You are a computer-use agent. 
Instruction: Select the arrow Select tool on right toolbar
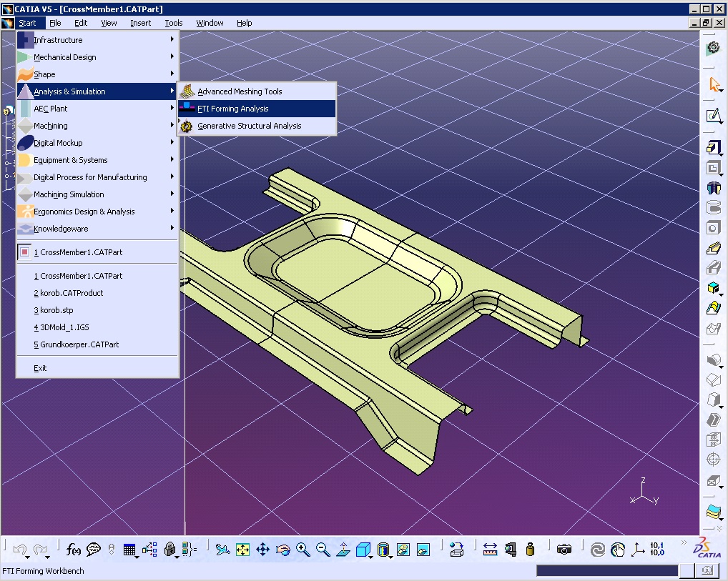714,85
